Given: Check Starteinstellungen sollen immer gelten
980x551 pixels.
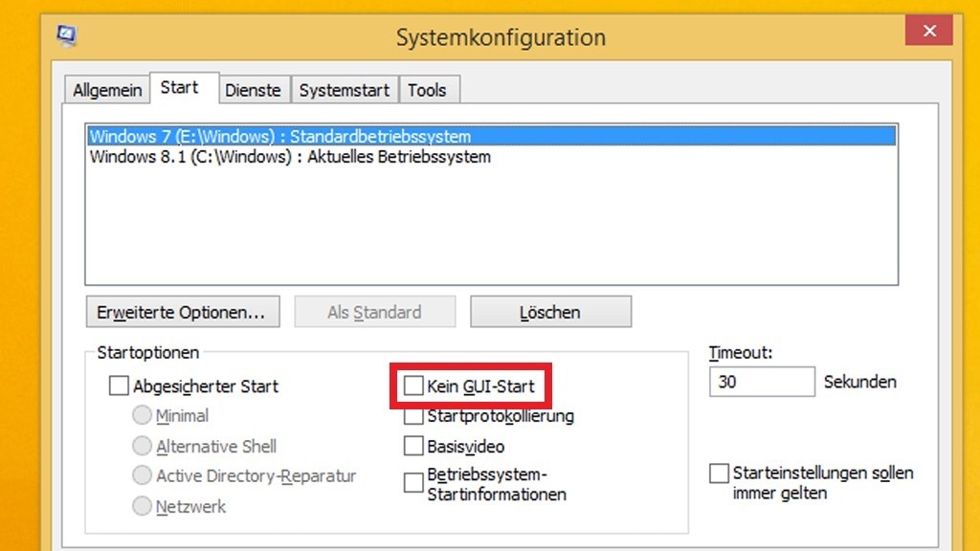Looking at the screenshot, I should (x=720, y=474).
